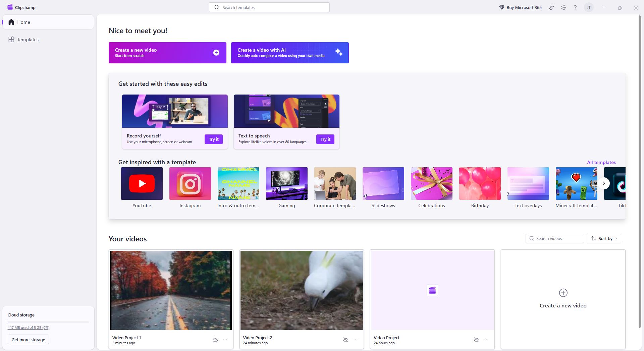Open the blank Video Project thumbnail
Viewport: 644px width, 351px height.
pyautogui.click(x=432, y=290)
